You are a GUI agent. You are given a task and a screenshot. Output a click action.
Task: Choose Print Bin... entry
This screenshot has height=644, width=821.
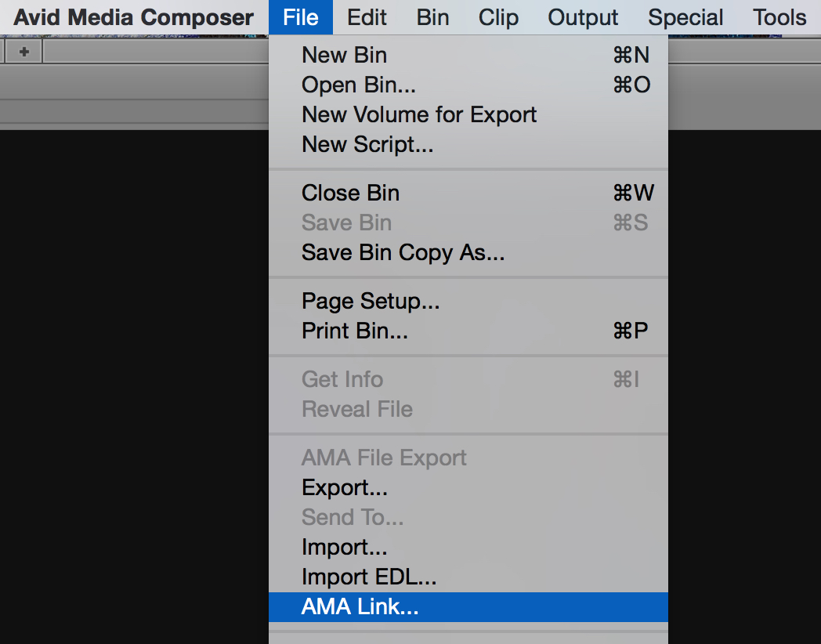click(468, 331)
